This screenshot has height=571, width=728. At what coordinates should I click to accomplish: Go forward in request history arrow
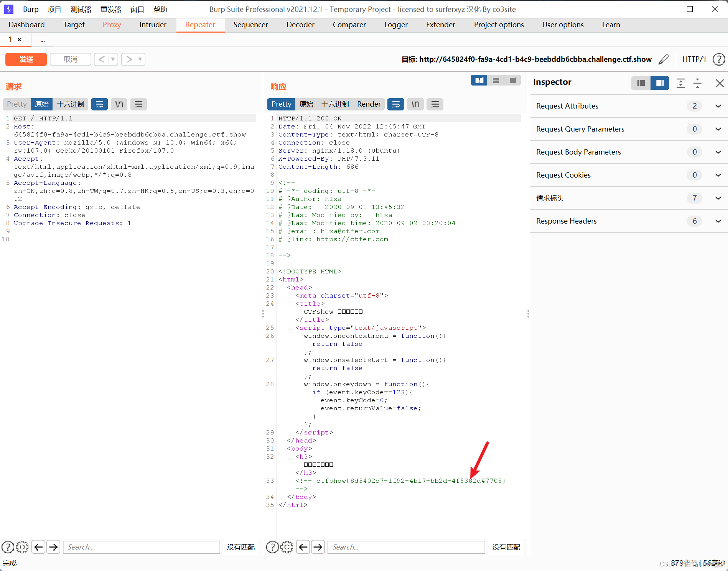pyautogui.click(x=129, y=59)
